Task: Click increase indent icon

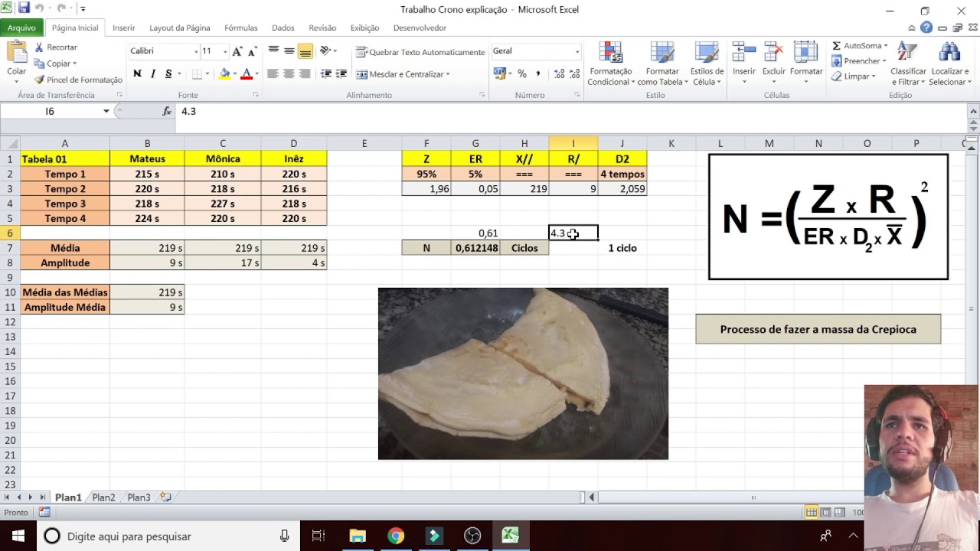Action: coord(341,74)
